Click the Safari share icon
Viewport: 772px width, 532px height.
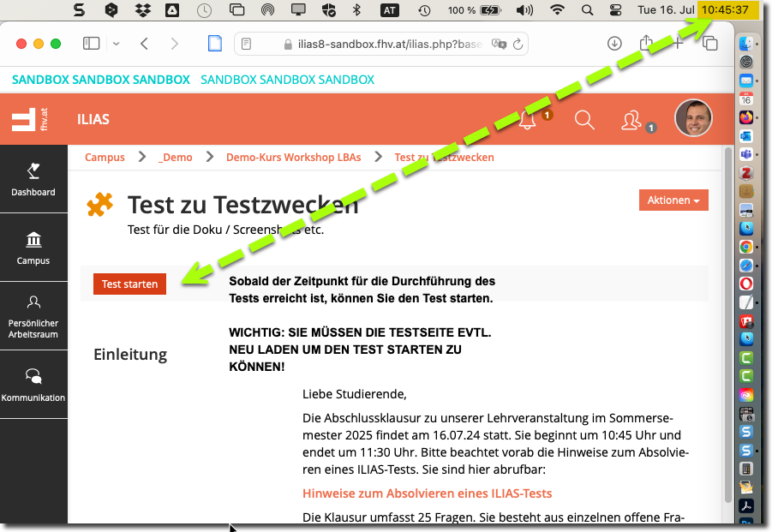tap(647, 41)
